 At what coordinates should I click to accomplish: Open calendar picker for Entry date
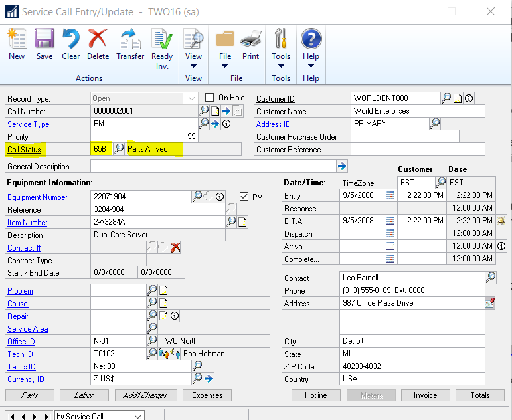pyautogui.click(x=390, y=195)
